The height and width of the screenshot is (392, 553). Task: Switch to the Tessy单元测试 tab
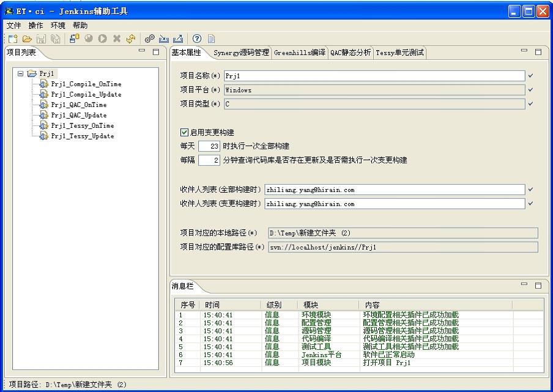[x=399, y=53]
